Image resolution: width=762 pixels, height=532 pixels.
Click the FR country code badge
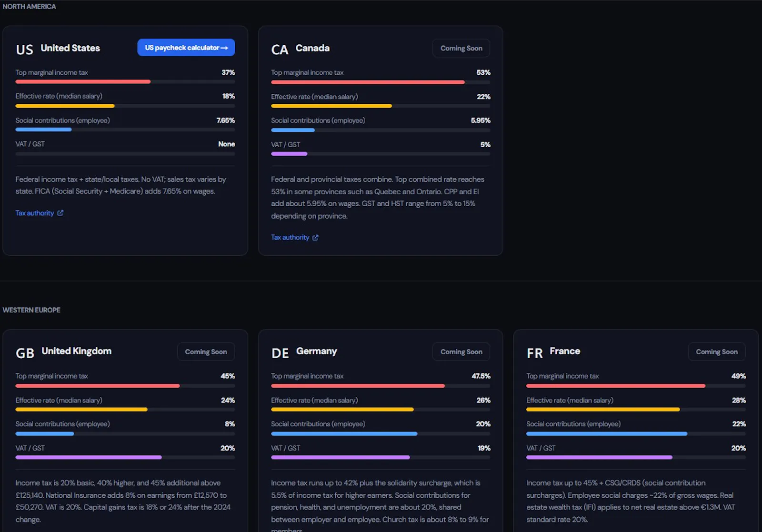[535, 353]
